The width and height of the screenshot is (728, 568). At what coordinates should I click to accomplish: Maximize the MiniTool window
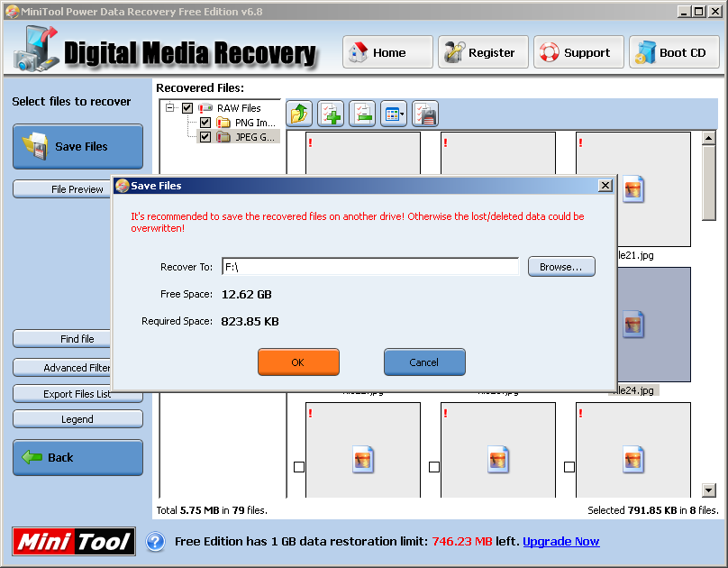pyautogui.click(x=699, y=11)
